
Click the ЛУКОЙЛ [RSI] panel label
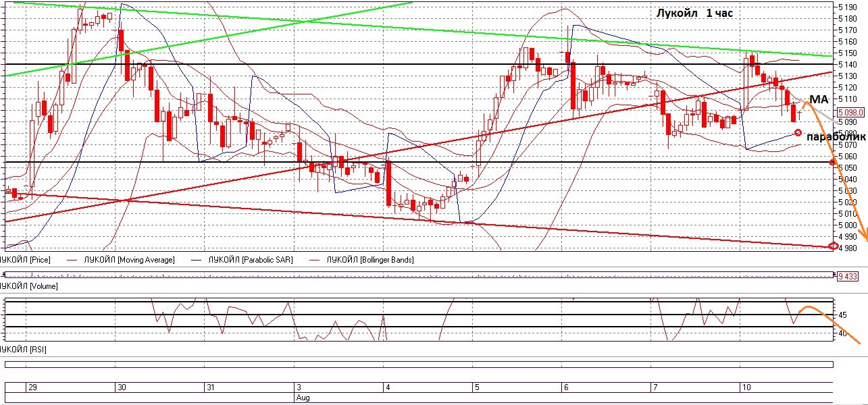pyautogui.click(x=23, y=350)
